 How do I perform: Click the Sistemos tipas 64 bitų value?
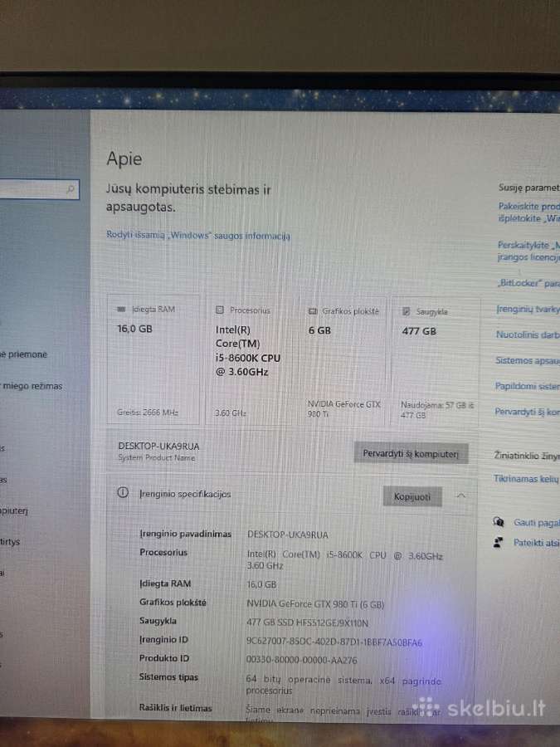click(x=343, y=685)
